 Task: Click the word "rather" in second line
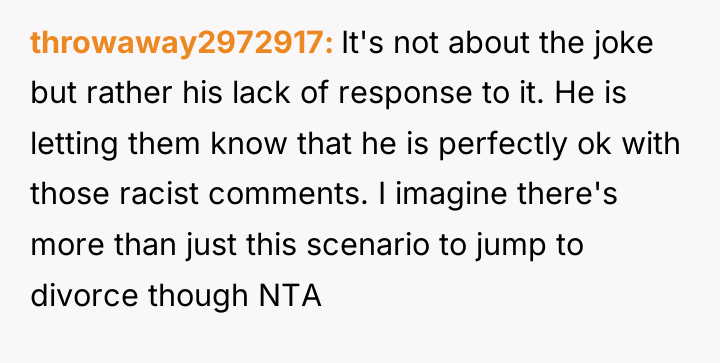129,94
